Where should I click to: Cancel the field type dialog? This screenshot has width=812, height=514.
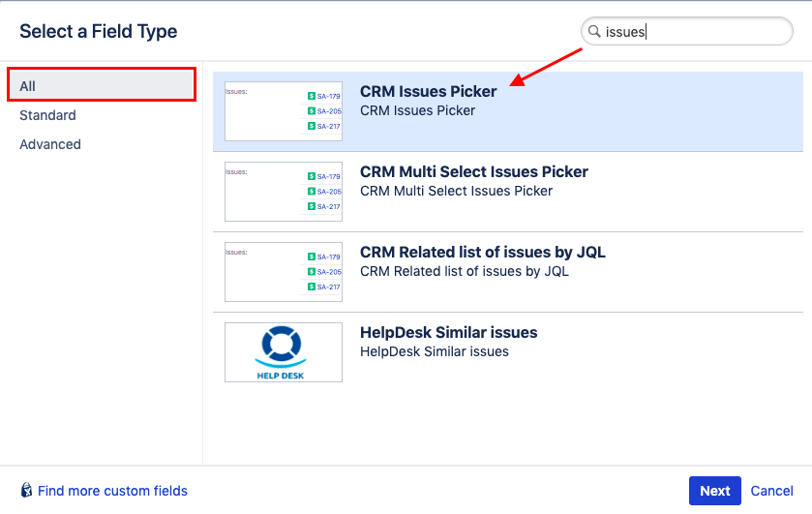click(771, 491)
